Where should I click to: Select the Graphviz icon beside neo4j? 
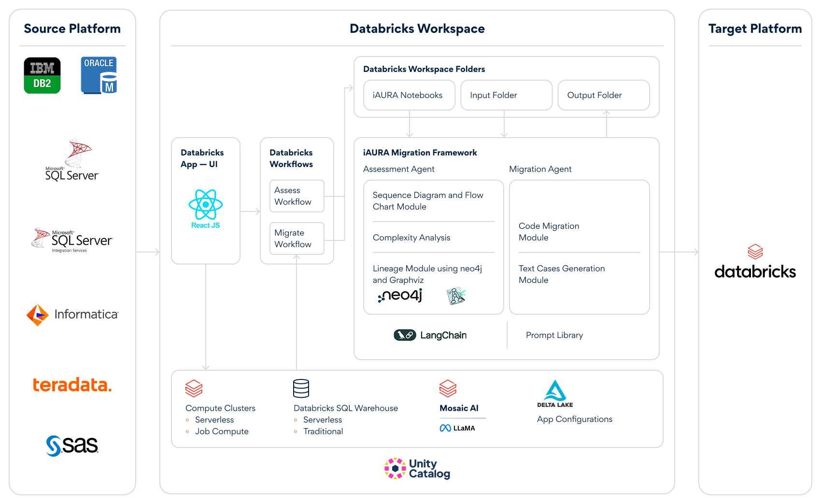456,295
